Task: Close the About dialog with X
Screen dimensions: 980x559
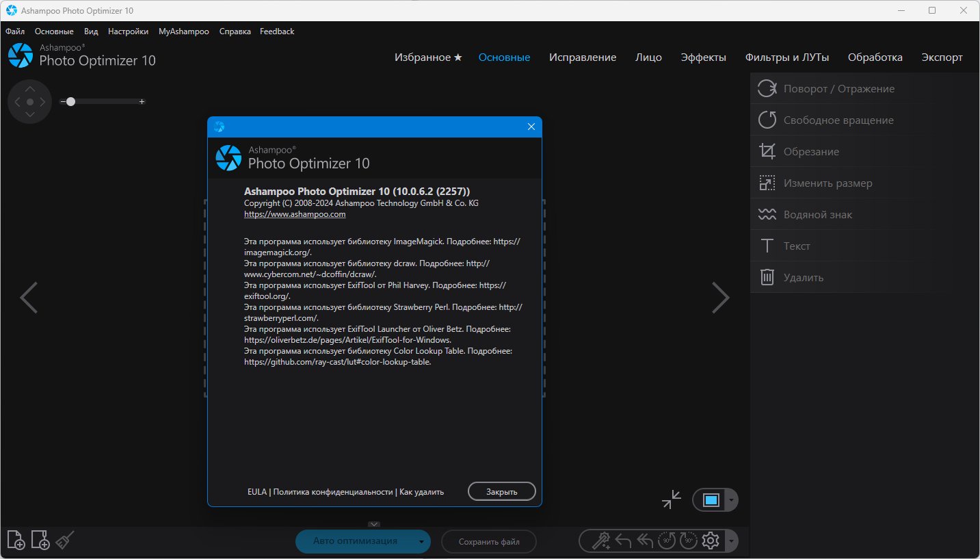Action: point(531,127)
